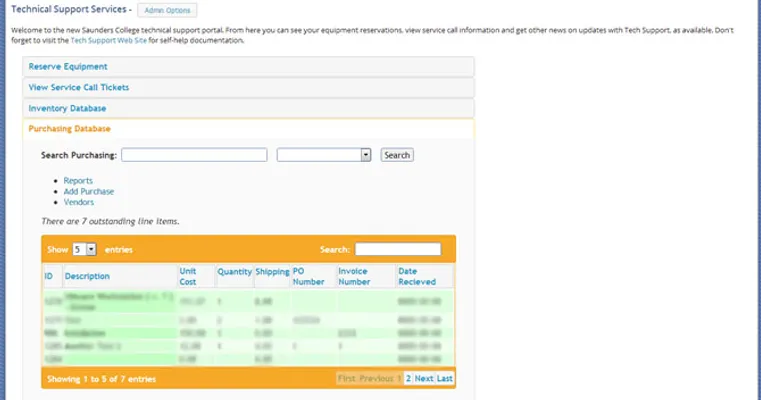Click the Search button
761x400 pixels.
(x=397, y=155)
